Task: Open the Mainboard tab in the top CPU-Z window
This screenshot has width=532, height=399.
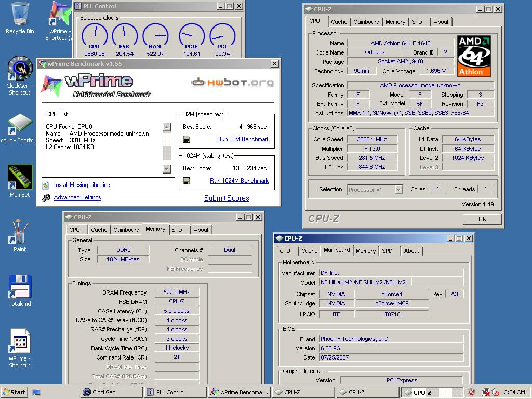Action: tap(366, 22)
